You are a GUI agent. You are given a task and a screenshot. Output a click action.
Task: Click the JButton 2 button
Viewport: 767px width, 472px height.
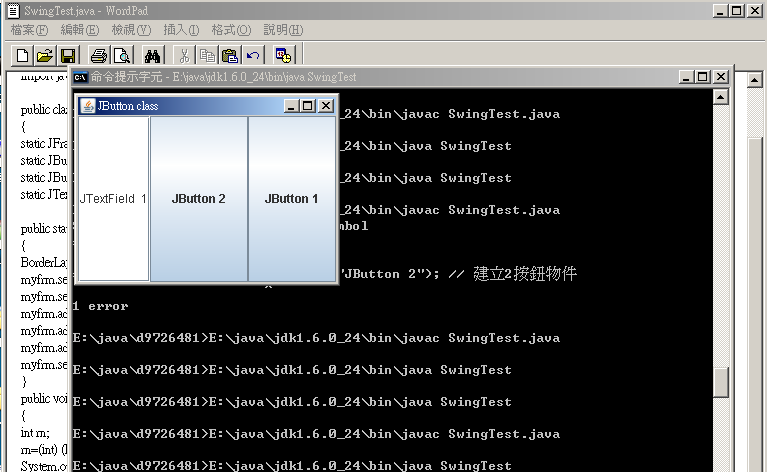pyautogui.click(x=199, y=199)
